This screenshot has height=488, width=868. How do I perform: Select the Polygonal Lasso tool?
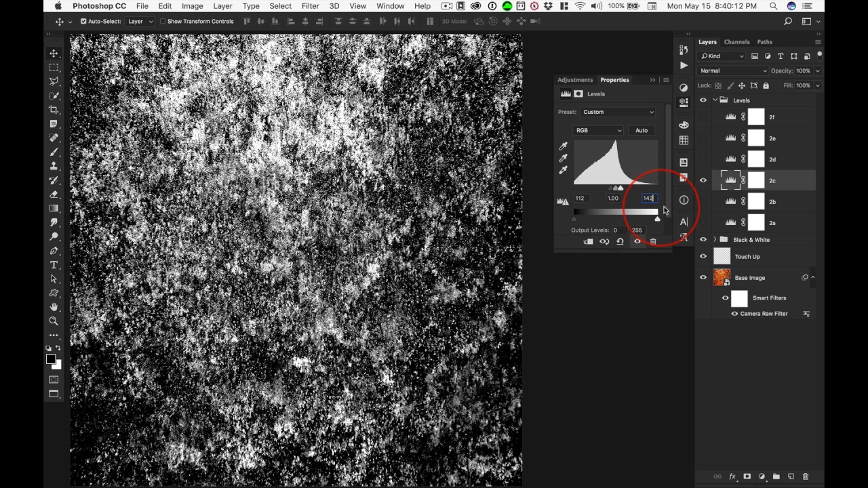coord(54,81)
